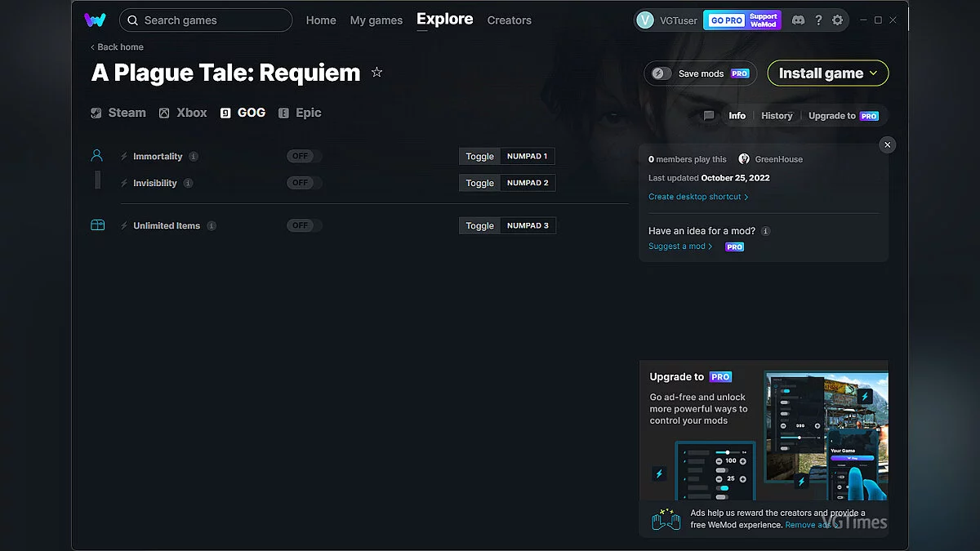Click Upgrade to PRO tab link
Viewport: 980px width, 551px height.
click(x=843, y=116)
